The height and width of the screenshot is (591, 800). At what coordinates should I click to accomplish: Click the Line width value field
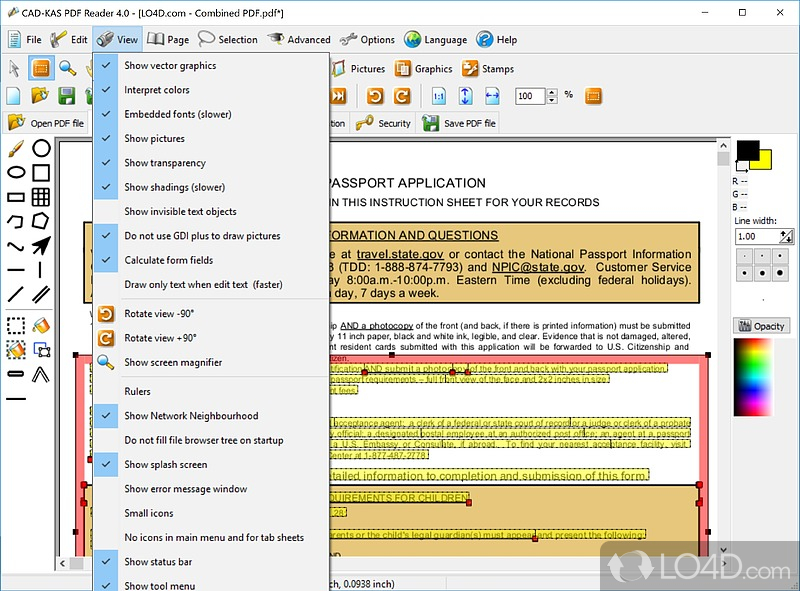(x=757, y=236)
